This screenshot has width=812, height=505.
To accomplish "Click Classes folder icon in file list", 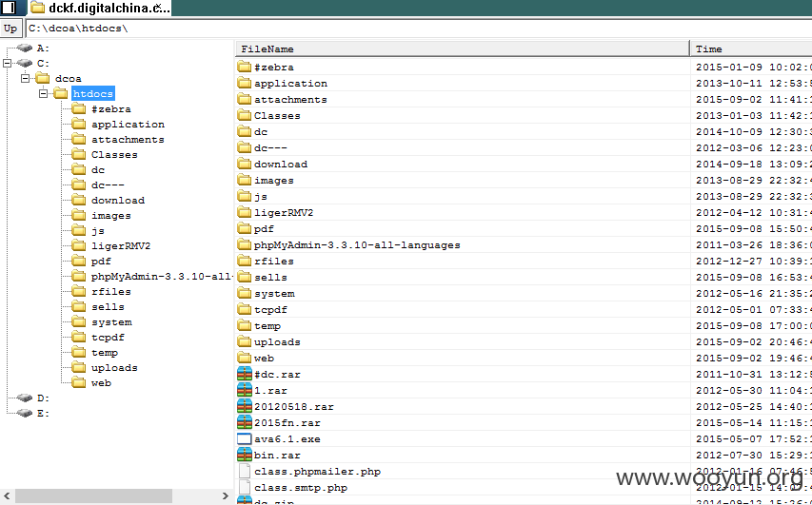I will tap(244, 115).
